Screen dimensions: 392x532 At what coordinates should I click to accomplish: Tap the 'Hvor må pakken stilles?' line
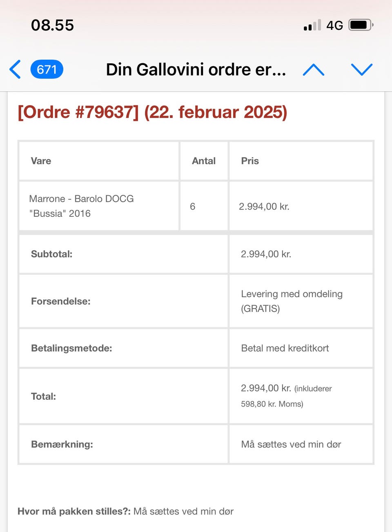click(x=125, y=511)
